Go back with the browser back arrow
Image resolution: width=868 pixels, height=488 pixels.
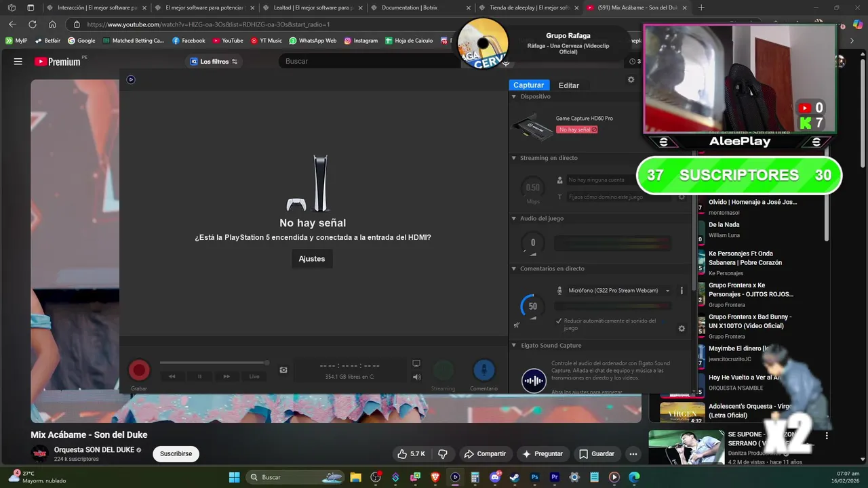12,24
